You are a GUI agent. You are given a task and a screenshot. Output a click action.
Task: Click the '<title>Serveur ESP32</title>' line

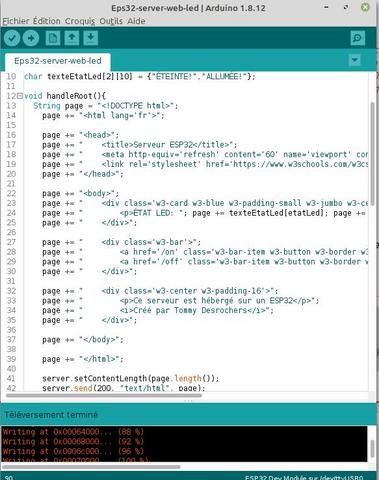(140, 145)
